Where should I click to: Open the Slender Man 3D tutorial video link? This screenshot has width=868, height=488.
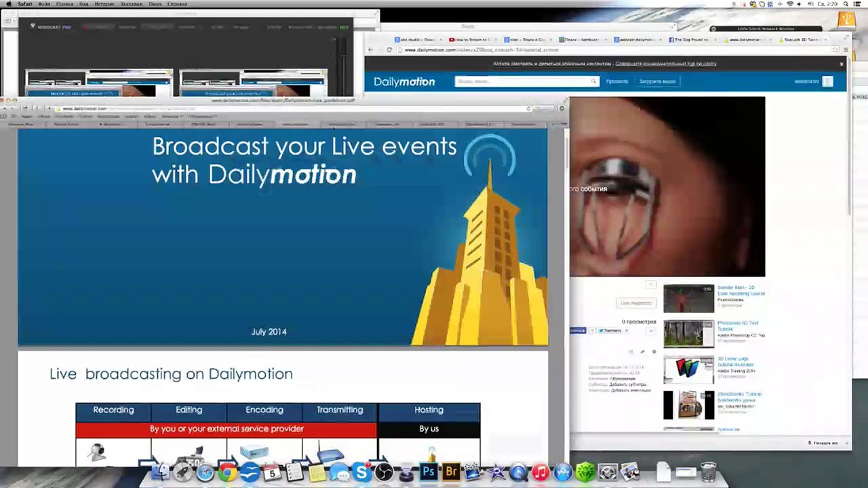tap(741, 291)
